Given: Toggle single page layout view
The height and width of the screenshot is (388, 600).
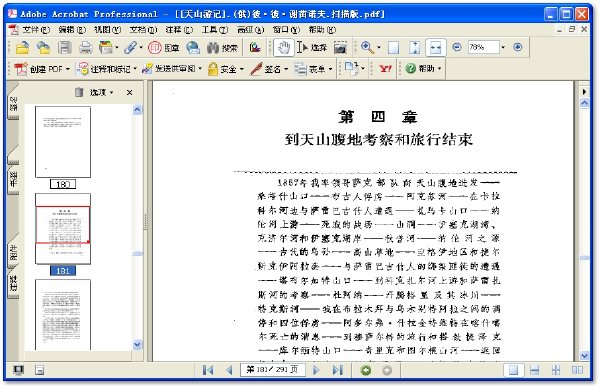Looking at the screenshot, I should tap(513, 370).
